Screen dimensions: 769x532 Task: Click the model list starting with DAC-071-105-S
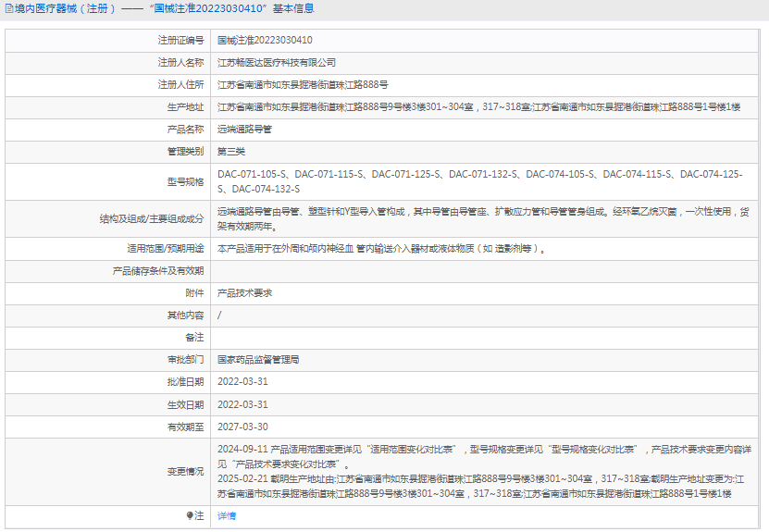[x=480, y=181]
